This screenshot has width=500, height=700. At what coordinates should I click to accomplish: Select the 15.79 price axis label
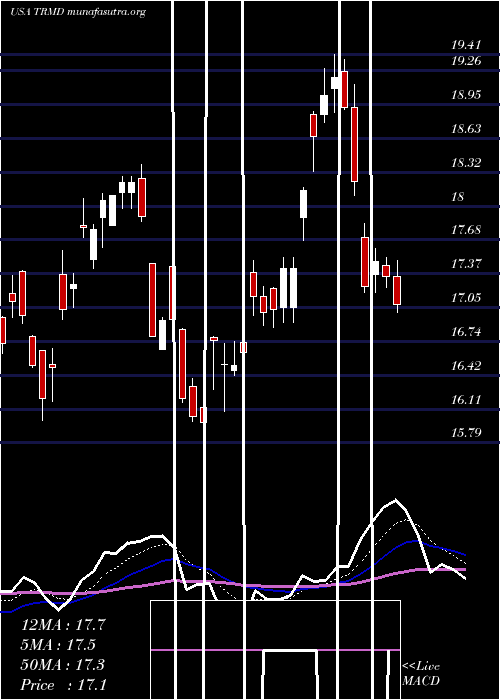coord(466,433)
